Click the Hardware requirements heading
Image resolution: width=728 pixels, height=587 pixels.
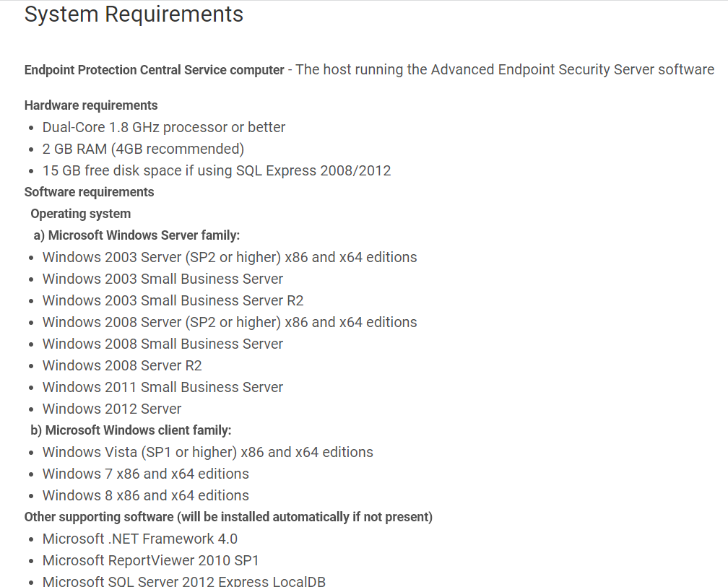pyautogui.click(x=91, y=105)
